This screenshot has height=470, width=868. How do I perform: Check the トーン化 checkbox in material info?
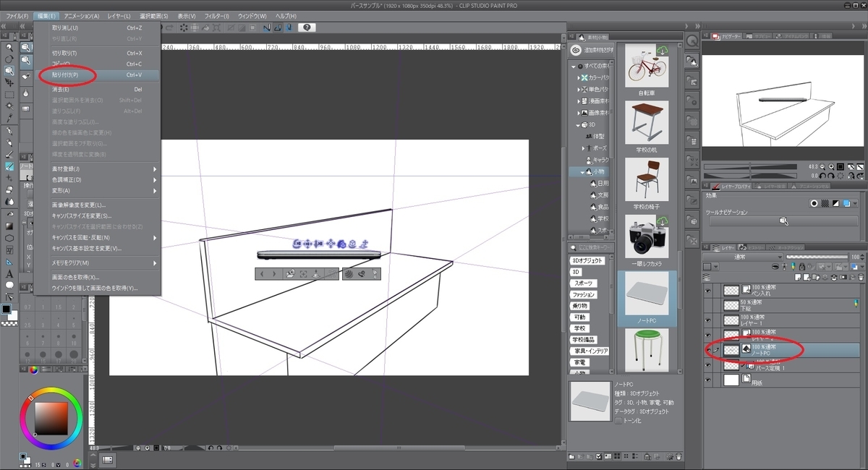coord(618,420)
